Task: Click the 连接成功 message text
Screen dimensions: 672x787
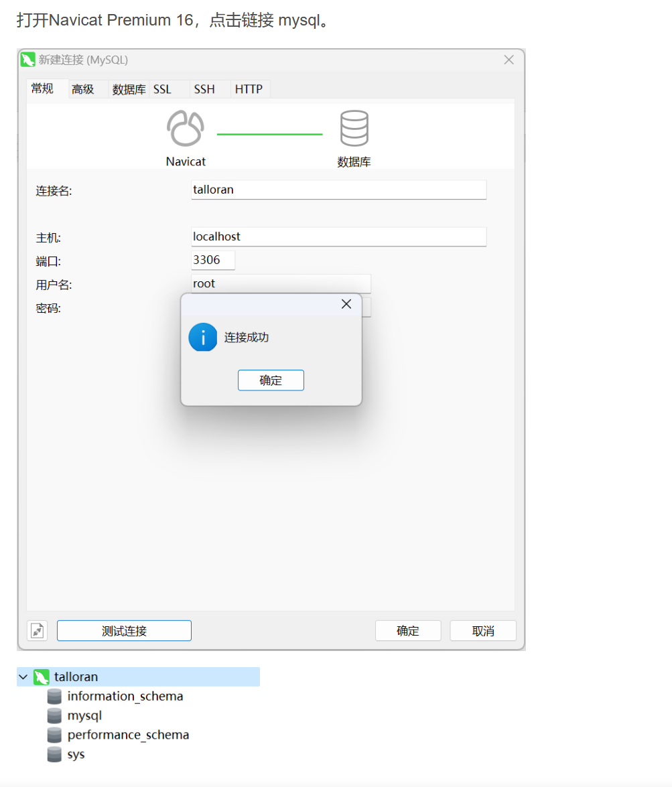Action: [x=246, y=338]
